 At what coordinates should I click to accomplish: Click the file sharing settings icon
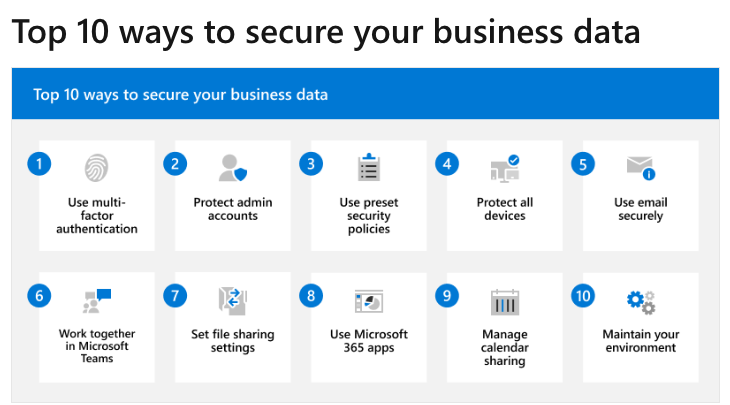pyautogui.click(x=232, y=300)
